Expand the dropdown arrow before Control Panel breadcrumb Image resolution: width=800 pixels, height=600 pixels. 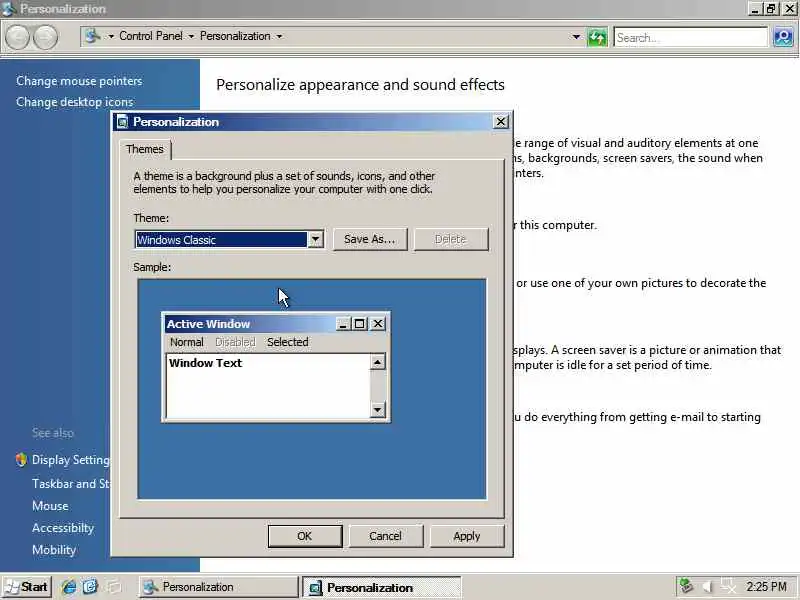pos(111,36)
